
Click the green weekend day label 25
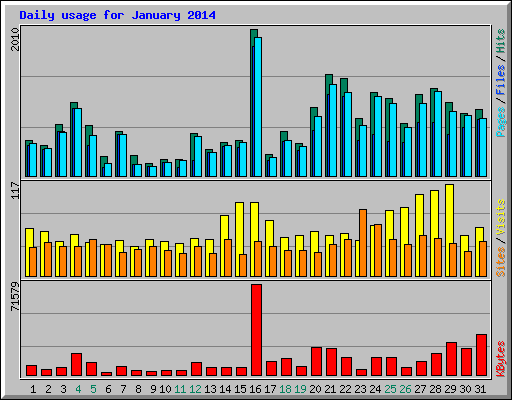[x=390, y=389]
